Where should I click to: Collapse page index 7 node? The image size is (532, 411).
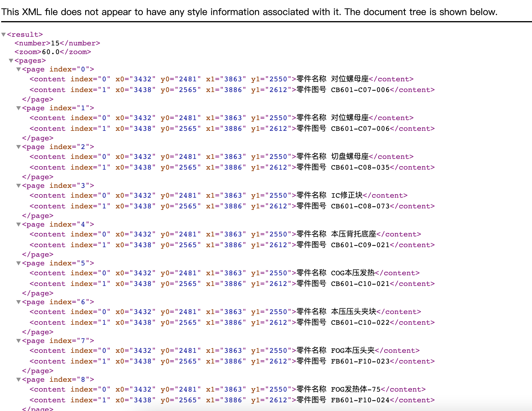19,341
